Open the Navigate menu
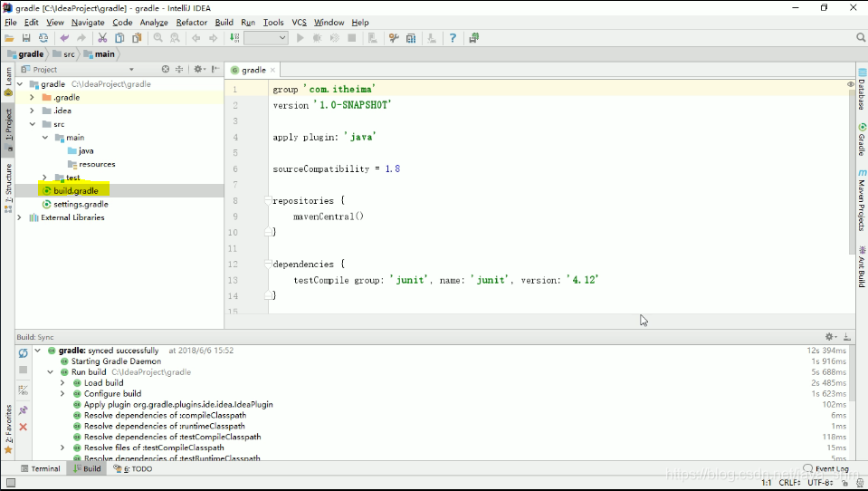 pyautogui.click(x=88, y=23)
